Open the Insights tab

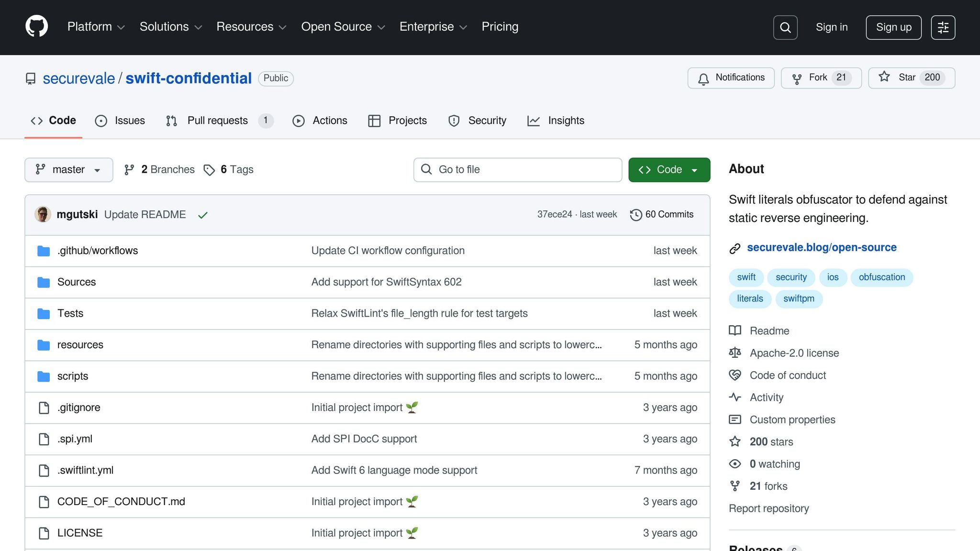(x=556, y=121)
